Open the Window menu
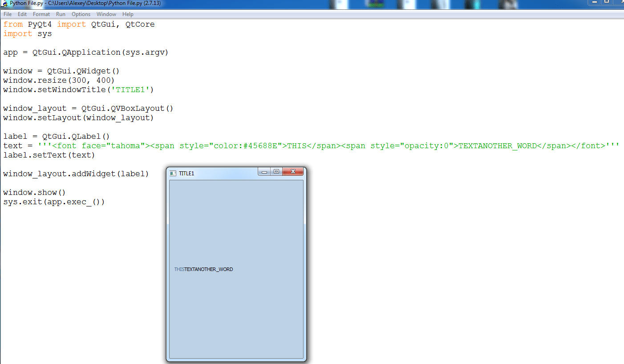The height and width of the screenshot is (364, 624). point(106,14)
